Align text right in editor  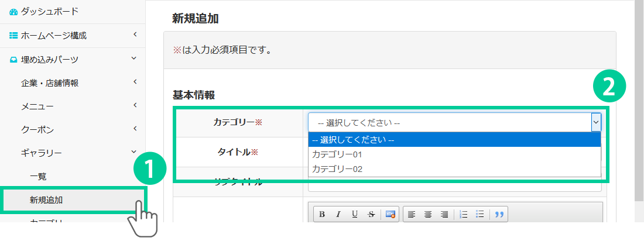pos(444,215)
